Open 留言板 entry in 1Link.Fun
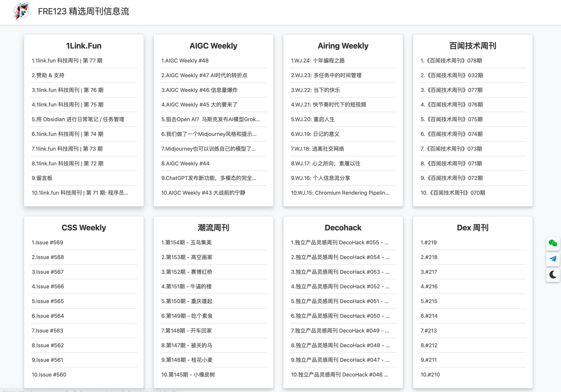The height and width of the screenshot is (392, 561). point(42,178)
